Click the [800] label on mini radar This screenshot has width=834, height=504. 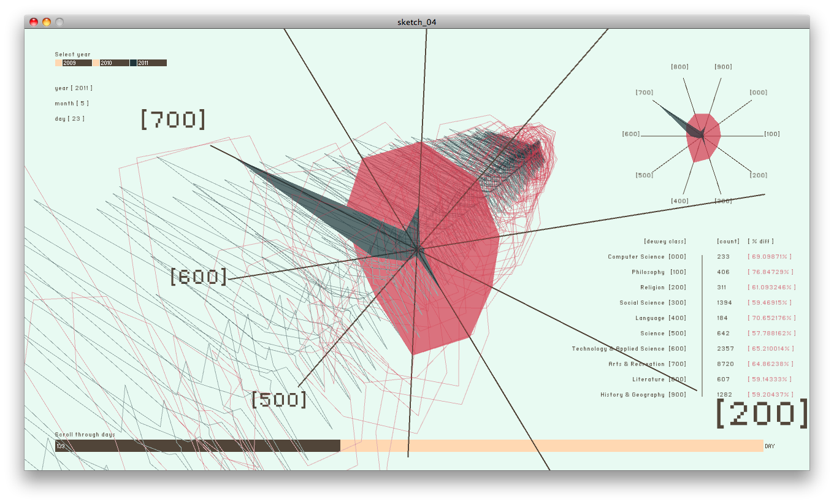point(679,67)
